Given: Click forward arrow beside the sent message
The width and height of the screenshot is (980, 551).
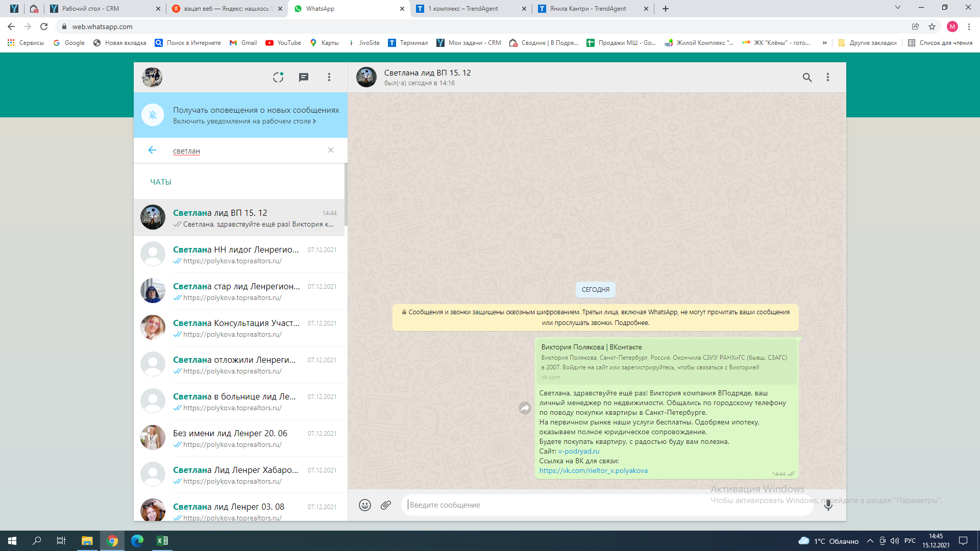Looking at the screenshot, I should tap(525, 408).
